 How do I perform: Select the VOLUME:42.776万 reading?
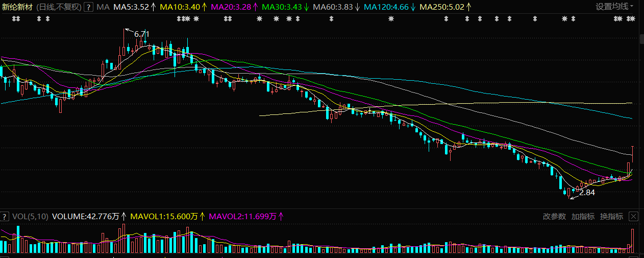85,217
